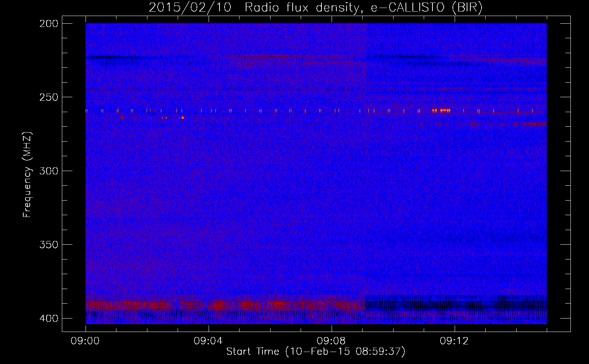Select the 200 frequency tick label
This screenshot has width=589, height=364.
click(x=48, y=24)
